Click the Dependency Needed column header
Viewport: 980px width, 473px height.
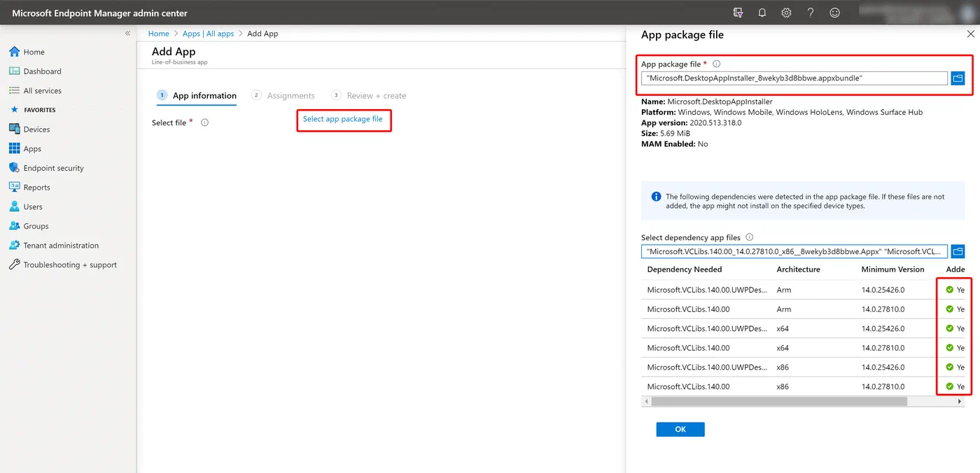685,269
